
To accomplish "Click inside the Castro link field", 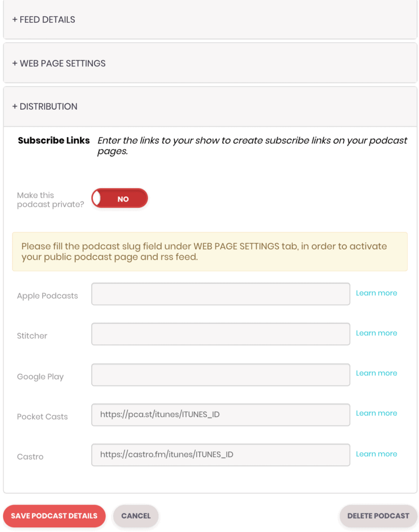I will [221, 455].
